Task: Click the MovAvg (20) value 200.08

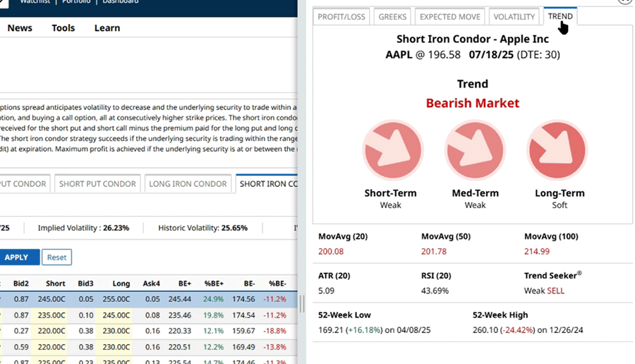Action: pos(331,251)
